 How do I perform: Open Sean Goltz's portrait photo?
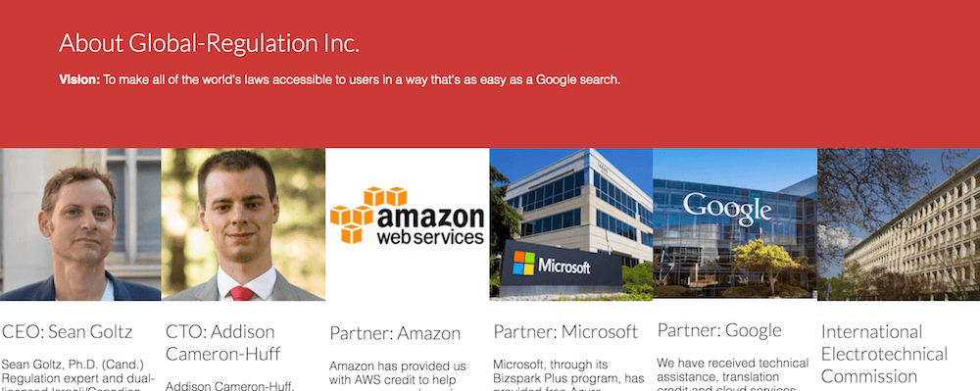pyautogui.click(x=80, y=224)
